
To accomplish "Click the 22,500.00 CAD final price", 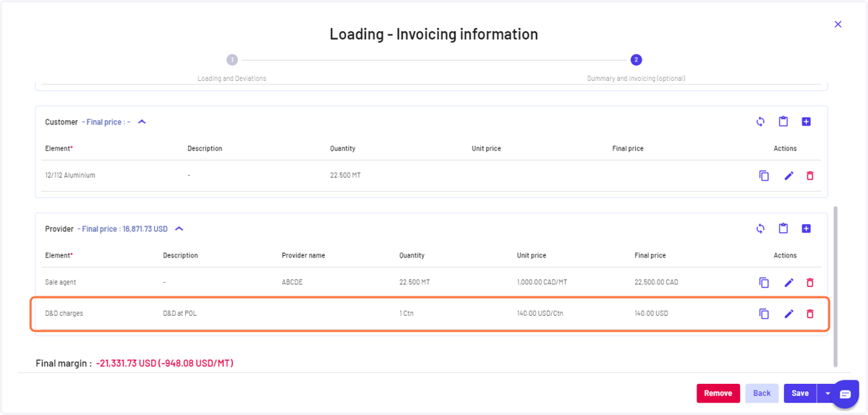I will [657, 283].
